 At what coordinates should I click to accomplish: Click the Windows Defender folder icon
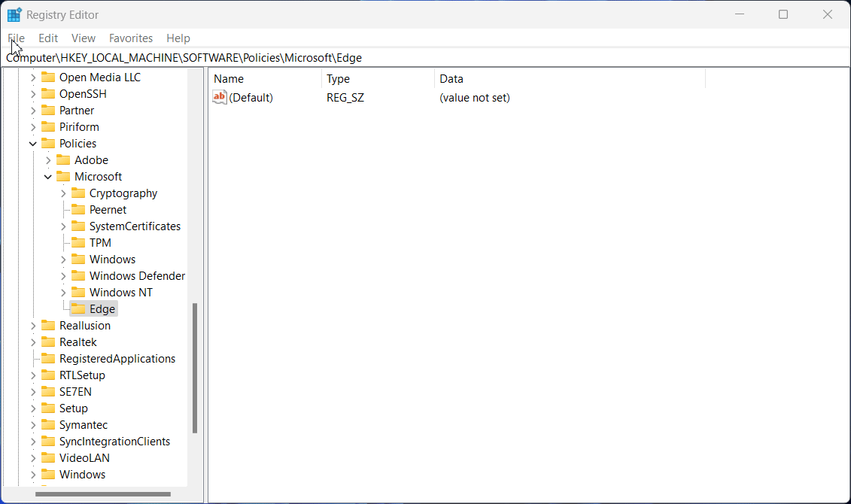(79, 275)
